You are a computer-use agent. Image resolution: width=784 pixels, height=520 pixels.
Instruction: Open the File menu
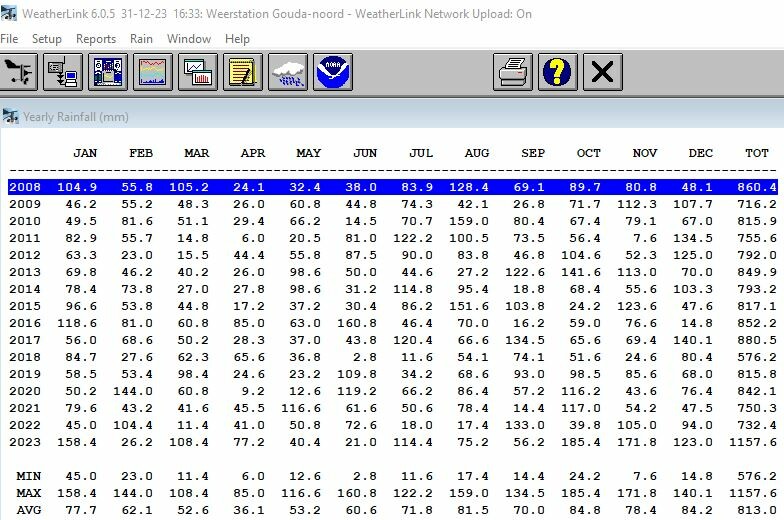click(9, 39)
